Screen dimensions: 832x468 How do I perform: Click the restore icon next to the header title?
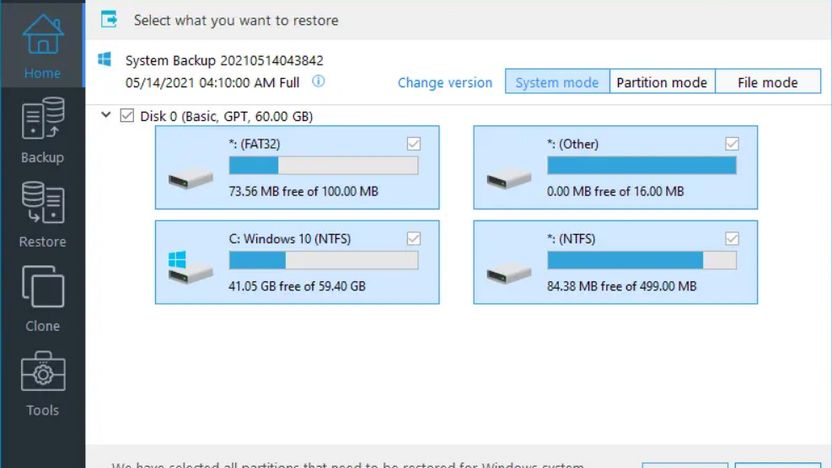point(109,20)
